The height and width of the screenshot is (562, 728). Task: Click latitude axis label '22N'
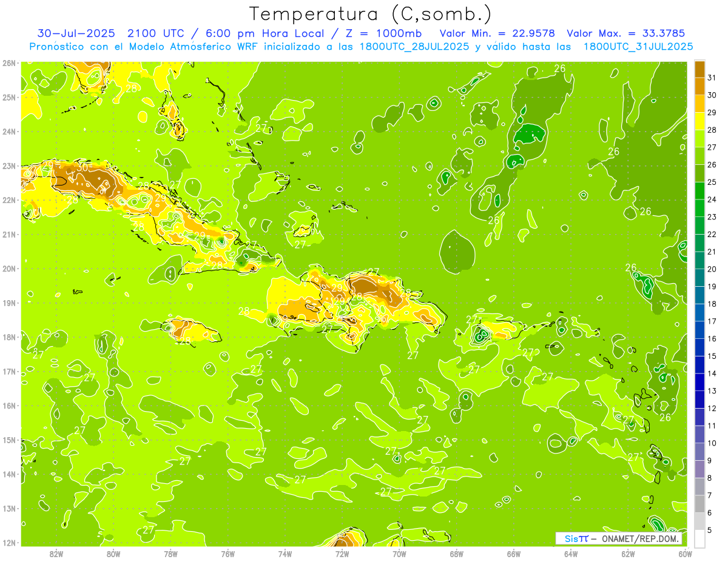click(x=8, y=200)
